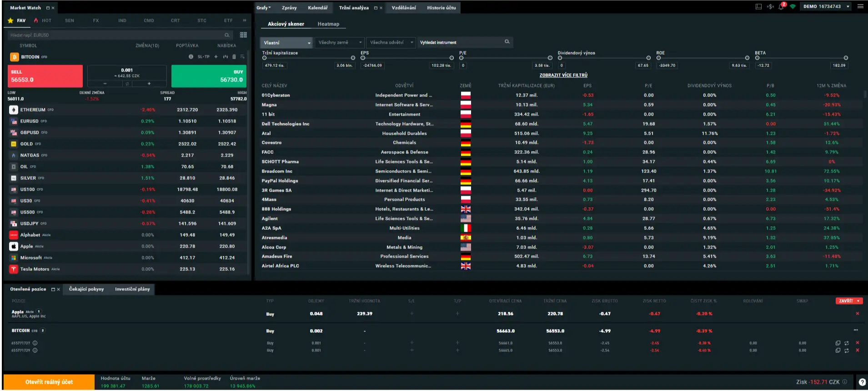Switch to the Kalendář tab
The height and width of the screenshot is (391, 868).
pos(318,8)
